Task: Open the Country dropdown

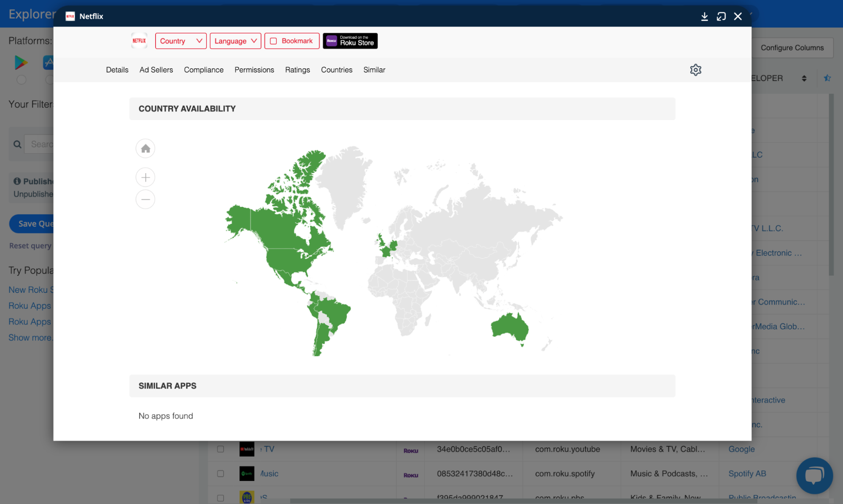Action: [180, 41]
